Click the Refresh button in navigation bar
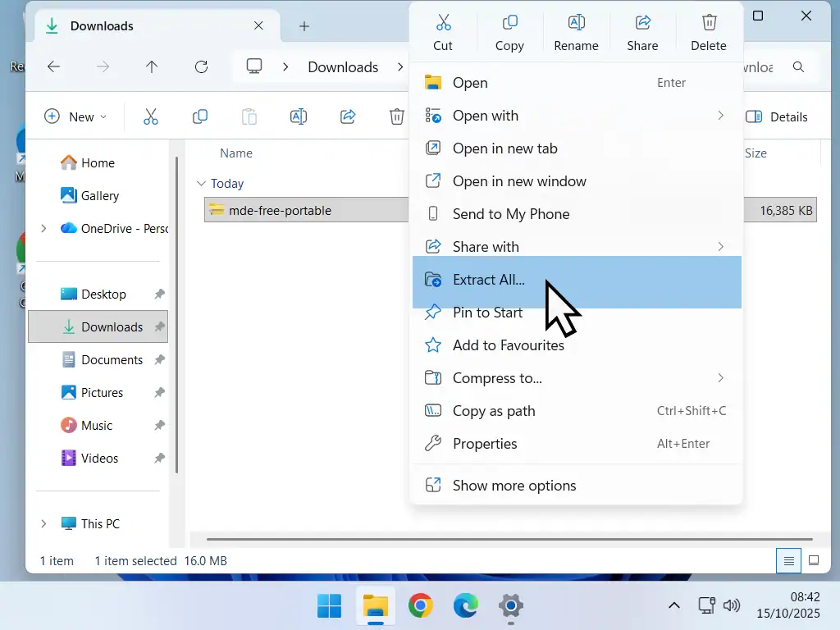840x630 pixels. (x=201, y=67)
